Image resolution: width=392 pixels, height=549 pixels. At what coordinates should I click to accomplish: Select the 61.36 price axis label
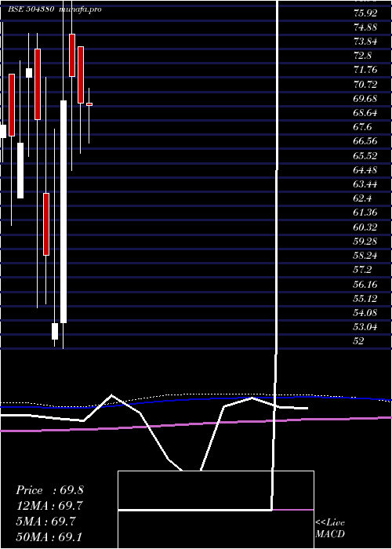pos(365,213)
